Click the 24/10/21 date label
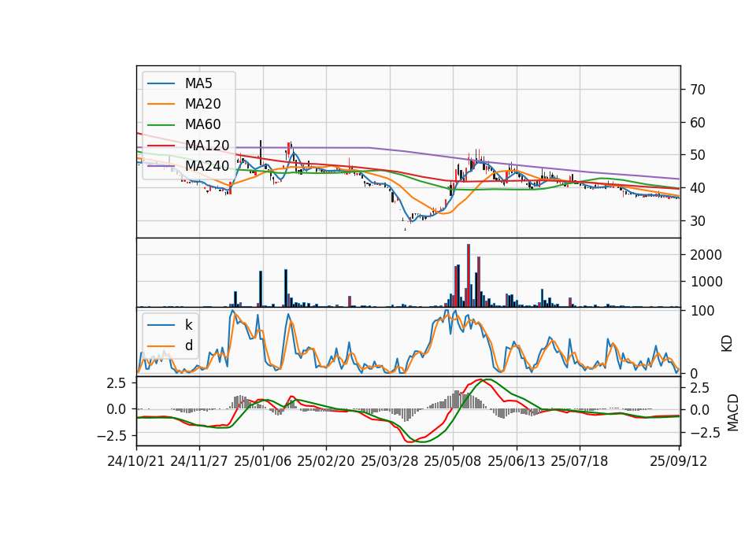This screenshot has height=543, width=756. 136,461
